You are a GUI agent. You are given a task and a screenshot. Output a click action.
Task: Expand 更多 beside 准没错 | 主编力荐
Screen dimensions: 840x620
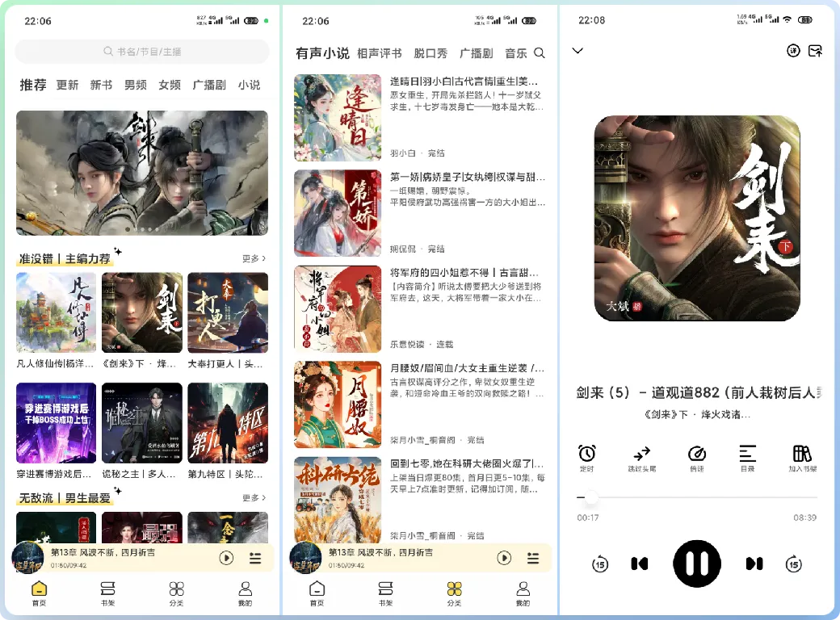(254, 258)
